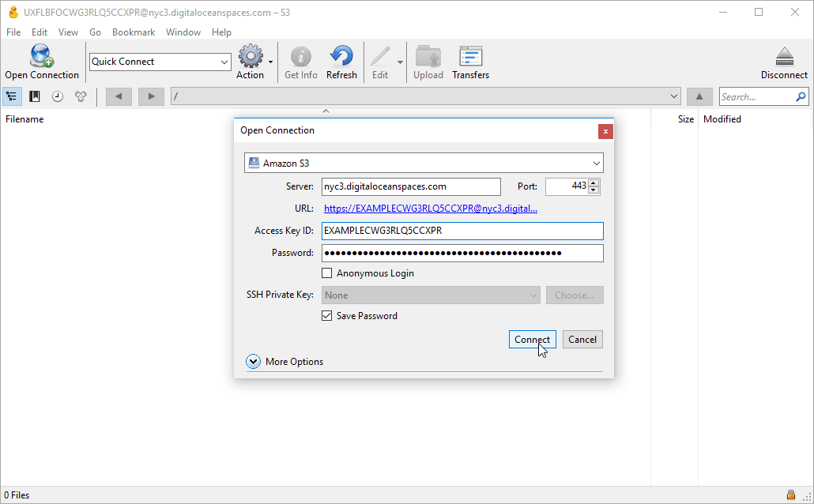
Task: Open the File menu
Action: pos(13,32)
